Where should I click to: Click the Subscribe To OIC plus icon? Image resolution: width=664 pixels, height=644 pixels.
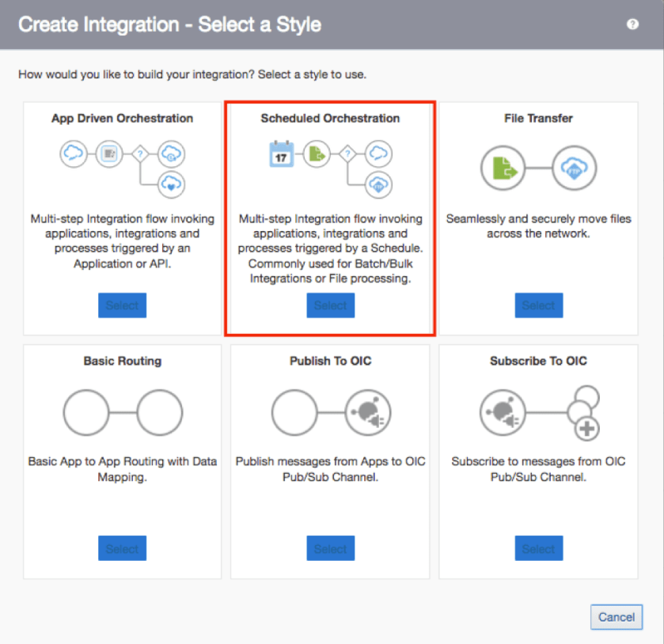tap(589, 429)
